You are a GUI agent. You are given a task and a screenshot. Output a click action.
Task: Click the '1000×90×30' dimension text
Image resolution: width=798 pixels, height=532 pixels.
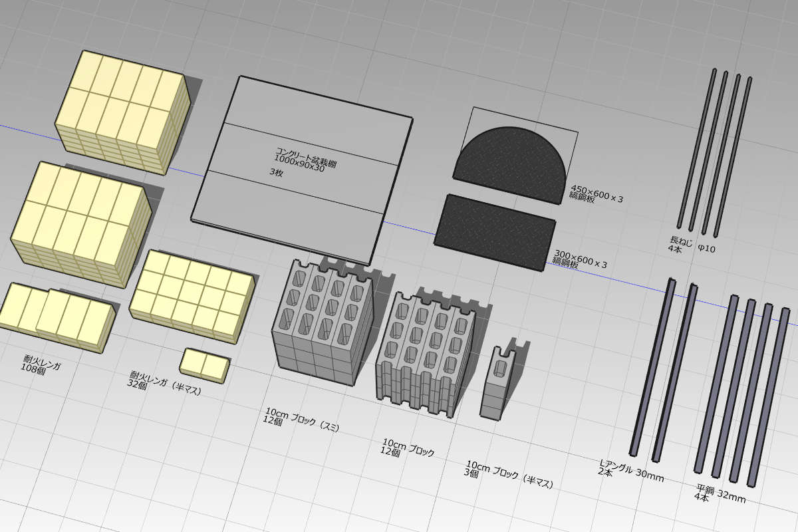pos(299,164)
